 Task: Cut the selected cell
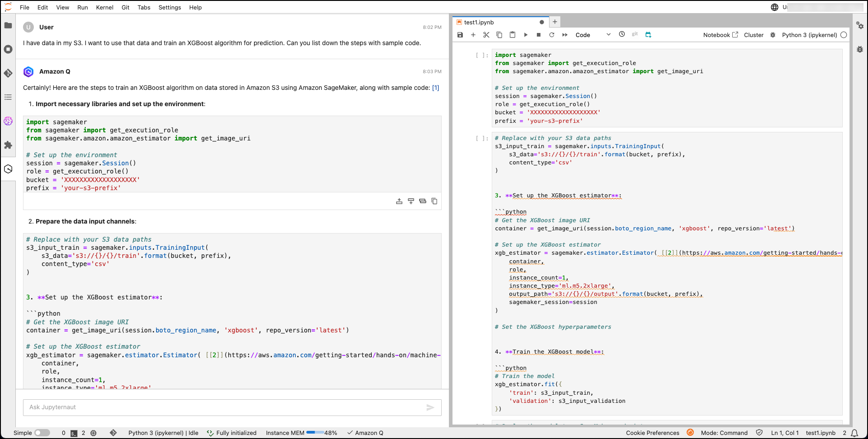click(x=486, y=35)
